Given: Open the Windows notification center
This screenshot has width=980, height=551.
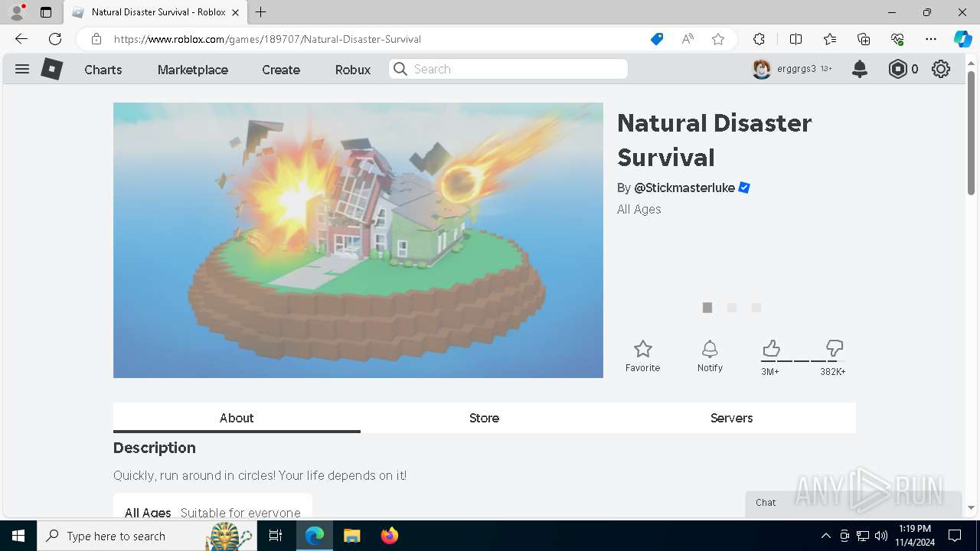Looking at the screenshot, I should pos(955,536).
